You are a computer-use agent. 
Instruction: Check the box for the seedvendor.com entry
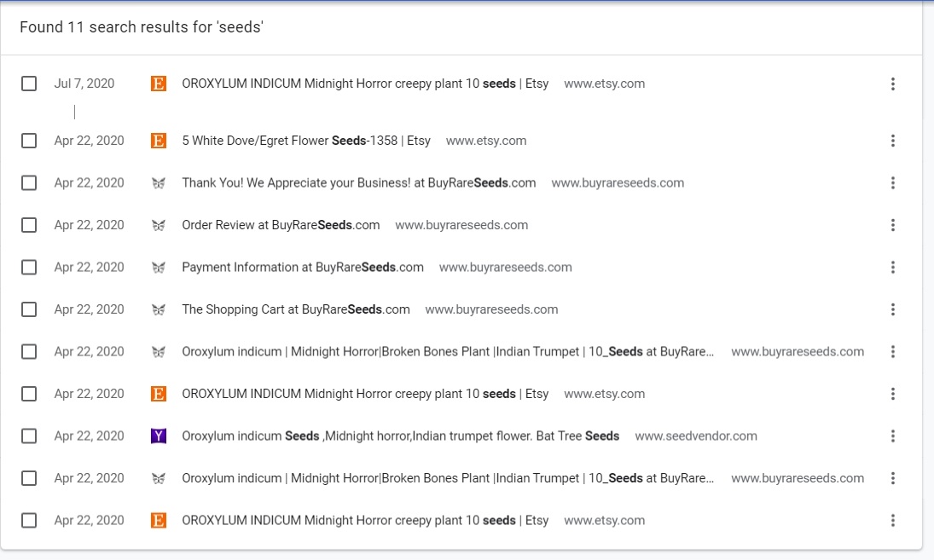pos(29,436)
